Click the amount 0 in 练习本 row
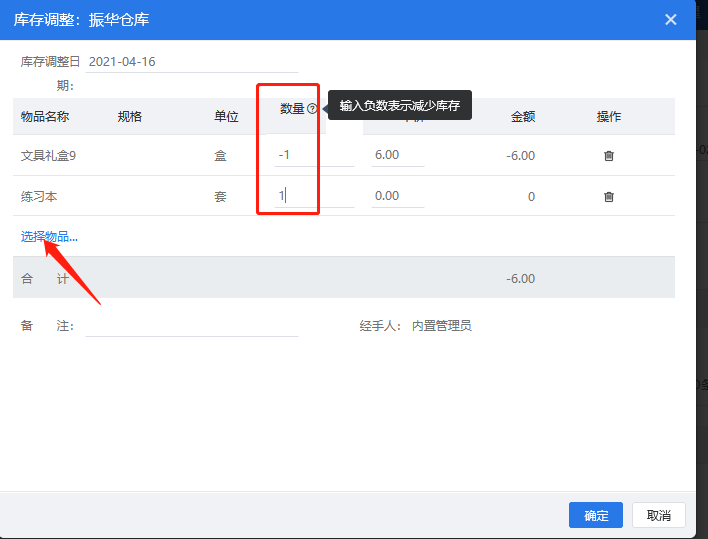The height and width of the screenshot is (539, 708). (x=531, y=197)
